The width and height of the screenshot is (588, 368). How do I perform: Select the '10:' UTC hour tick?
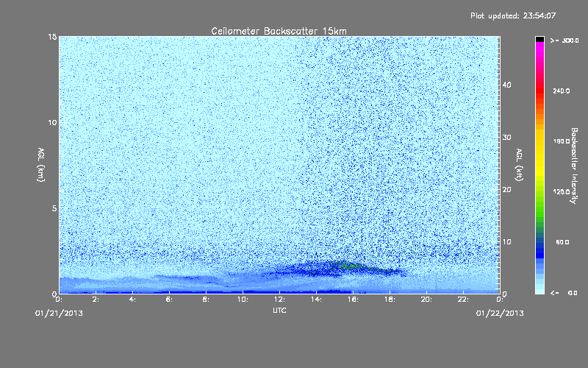243,300
